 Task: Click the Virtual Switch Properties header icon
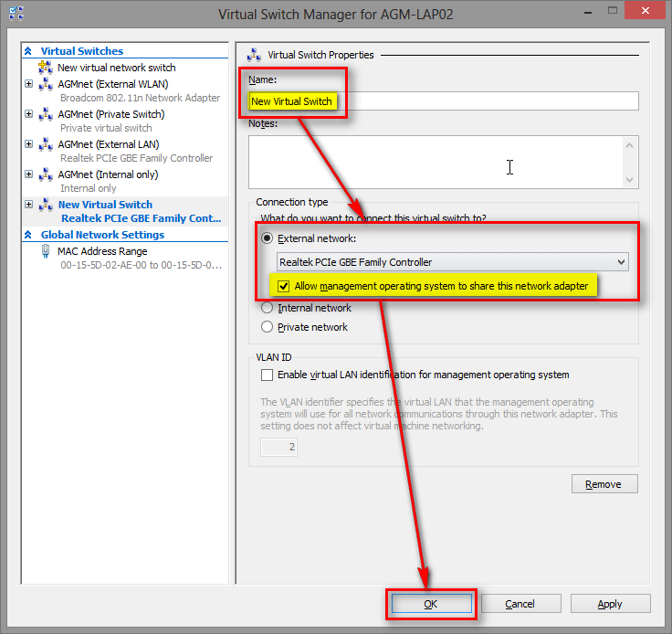[x=254, y=55]
